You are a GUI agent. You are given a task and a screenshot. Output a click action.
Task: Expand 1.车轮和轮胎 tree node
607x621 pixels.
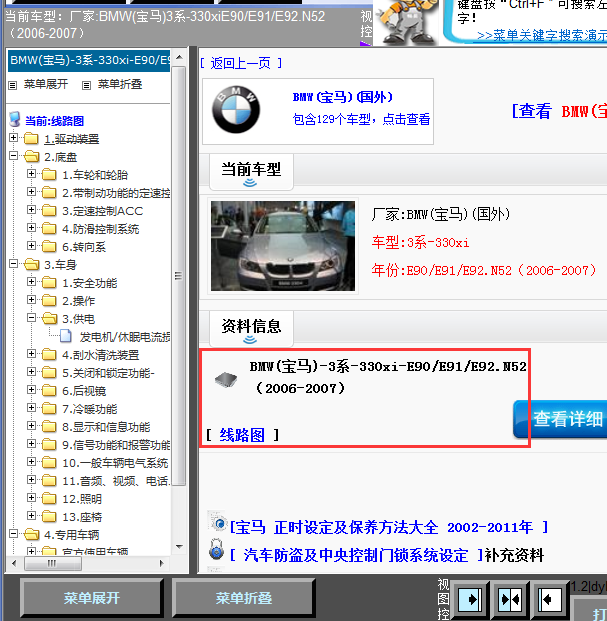tap(31, 174)
